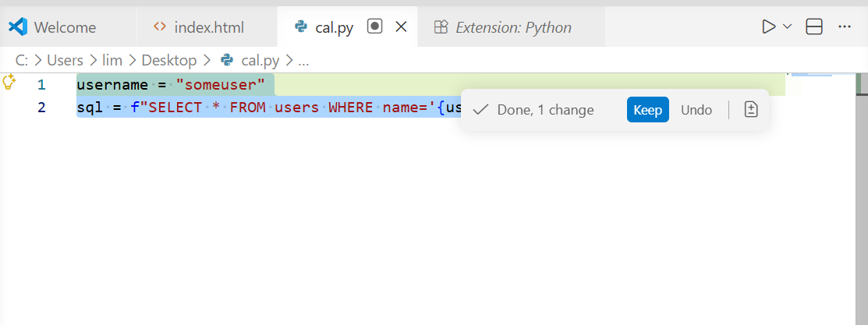Click the cal.py breadcrumb item
868x325 pixels.
[250, 60]
